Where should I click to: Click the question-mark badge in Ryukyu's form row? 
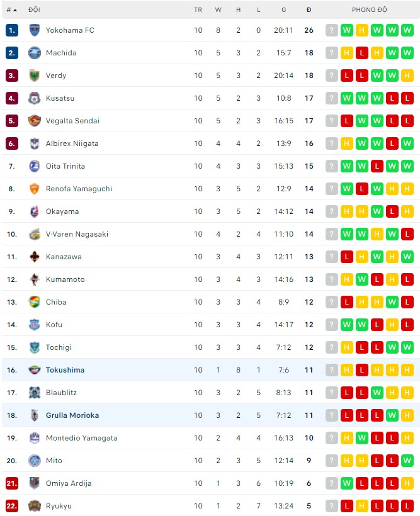point(332,506)
